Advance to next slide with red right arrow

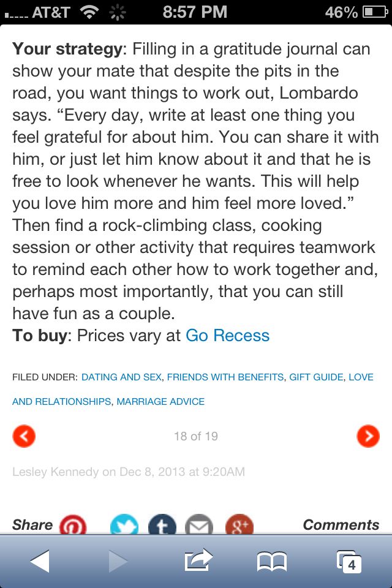pyautogui.click(x=367, y=436)
